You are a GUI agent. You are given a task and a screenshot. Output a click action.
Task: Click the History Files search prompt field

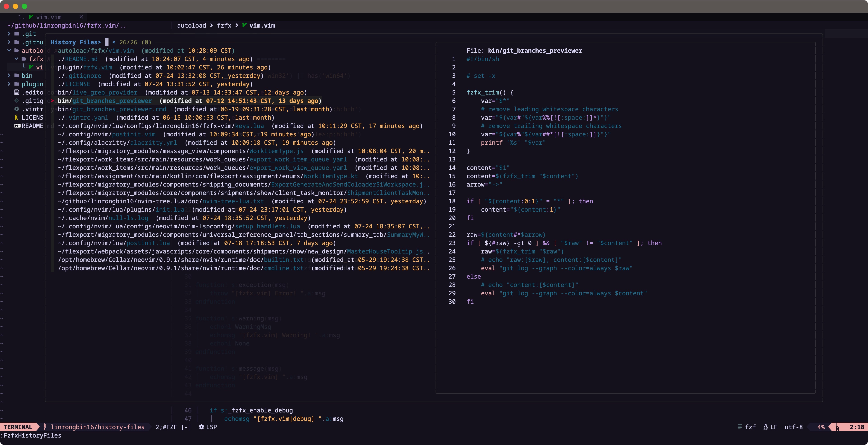(107, 42)
